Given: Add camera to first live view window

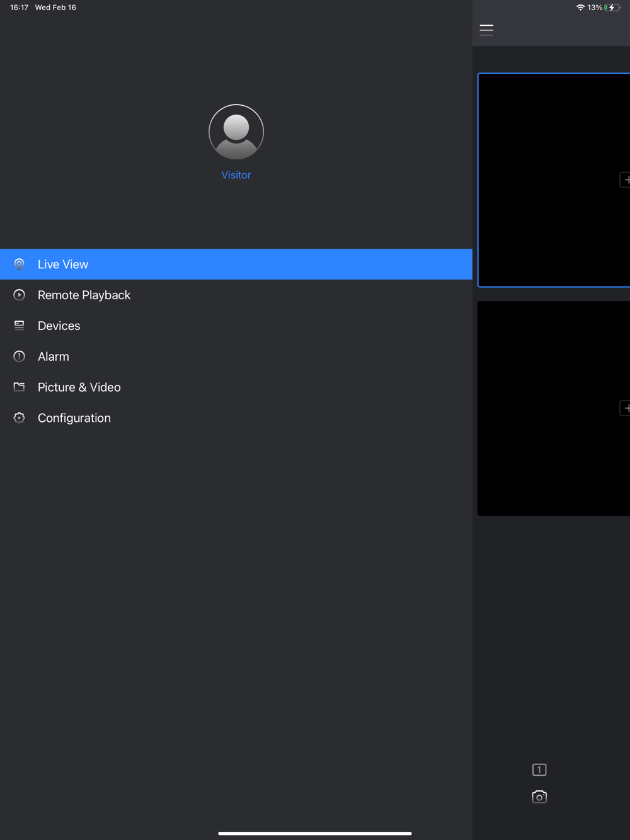Looking at the screenshot, I should pyautogui.click(x=625, y=179).
